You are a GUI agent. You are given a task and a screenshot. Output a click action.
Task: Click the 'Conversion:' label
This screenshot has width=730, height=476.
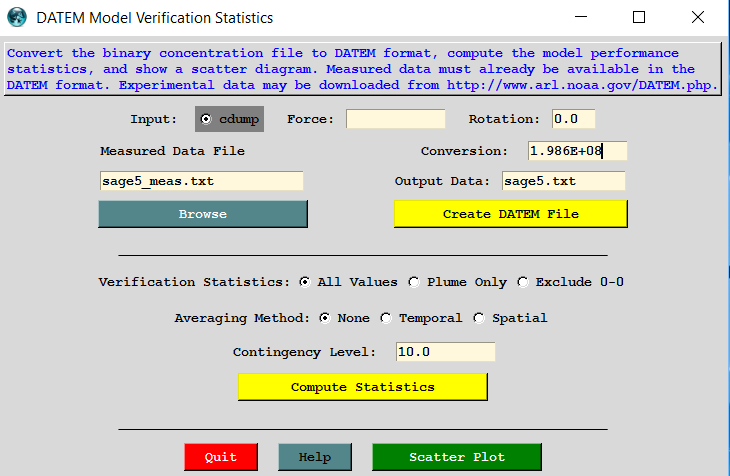click(464, 151)
